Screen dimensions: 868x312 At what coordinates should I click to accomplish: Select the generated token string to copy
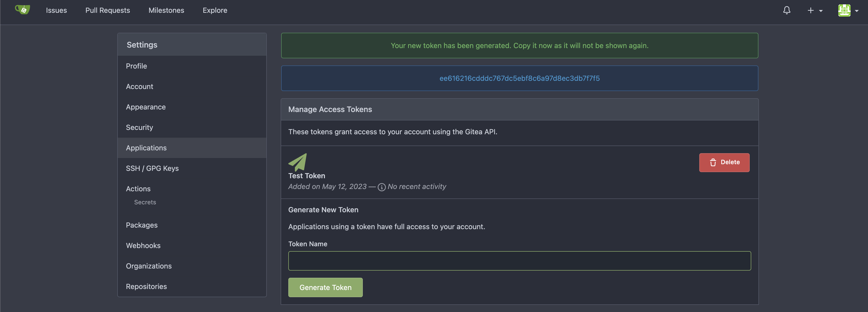coord(519,78)
